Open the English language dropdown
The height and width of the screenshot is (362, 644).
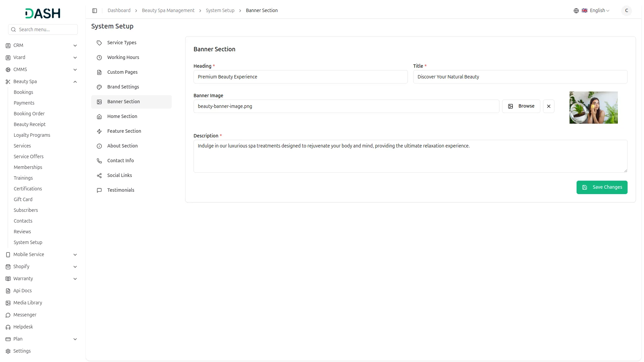pyautogui.click(x=599, y=11)
